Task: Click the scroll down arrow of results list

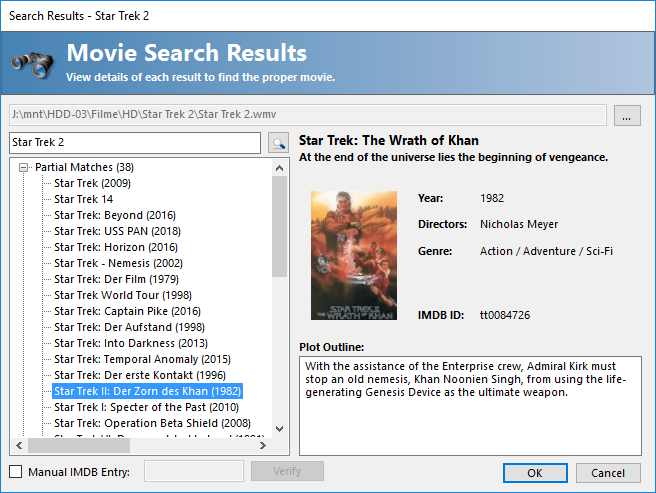Action: pos(279,429)
